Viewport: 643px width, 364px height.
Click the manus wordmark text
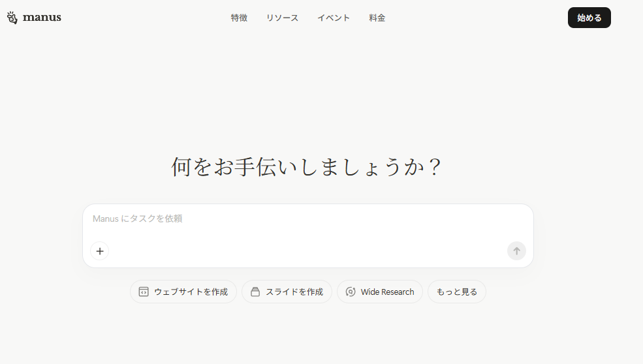click(x=42, y=18)
